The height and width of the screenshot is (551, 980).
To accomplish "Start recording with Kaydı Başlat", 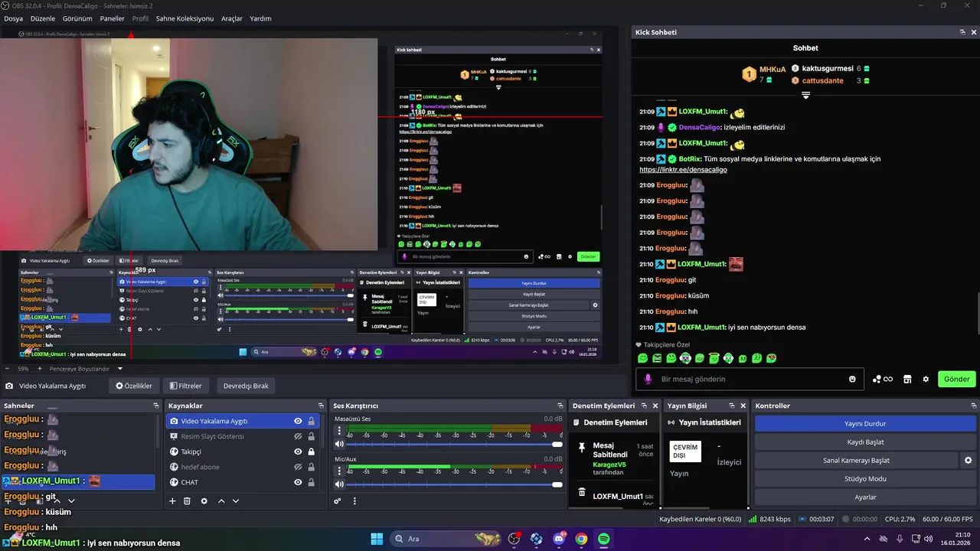I will pos(865,442).
